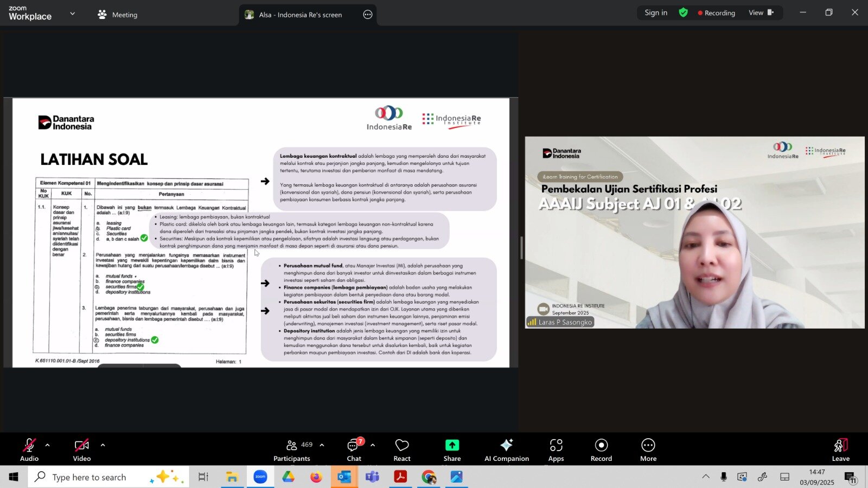868x488 pixels.
Task: Leave the meeting
Action: [x=840, y=450]
